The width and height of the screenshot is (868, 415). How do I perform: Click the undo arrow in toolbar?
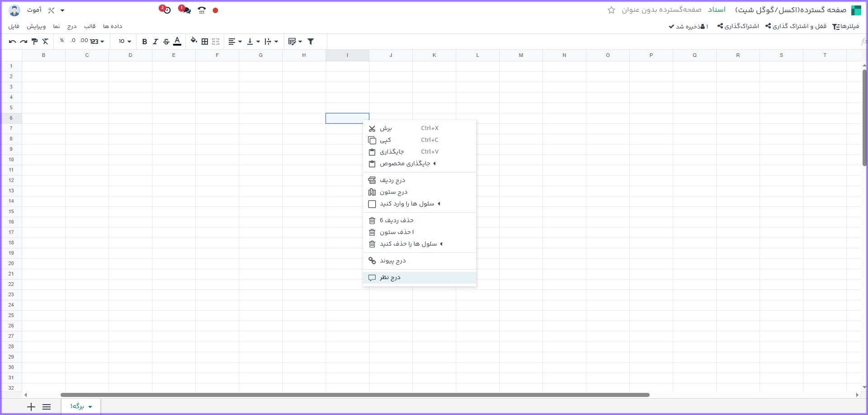pyautogui.click(x=12, y=42)
